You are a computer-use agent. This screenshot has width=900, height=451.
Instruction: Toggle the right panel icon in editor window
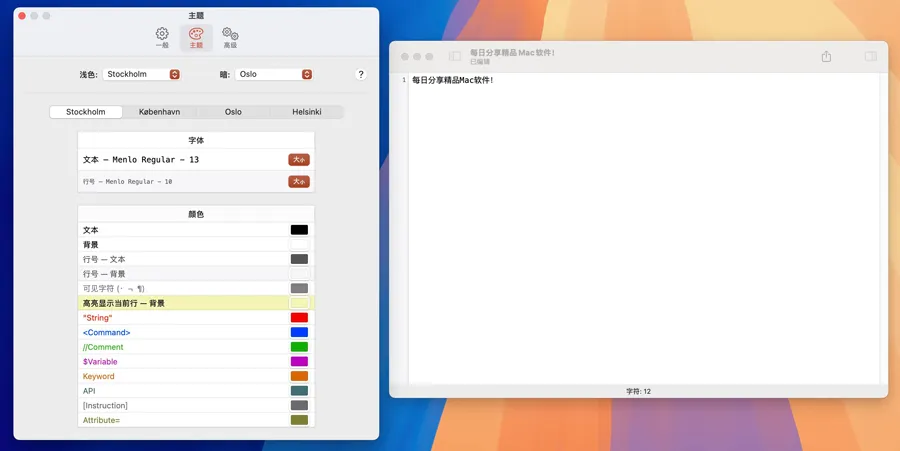(870, 57)
